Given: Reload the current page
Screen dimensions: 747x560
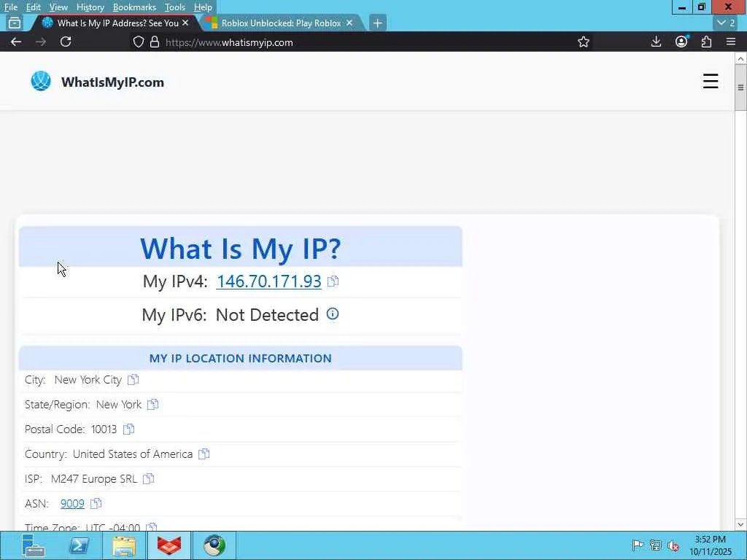Looking at the screenshot, I should (x=66, y=42).
